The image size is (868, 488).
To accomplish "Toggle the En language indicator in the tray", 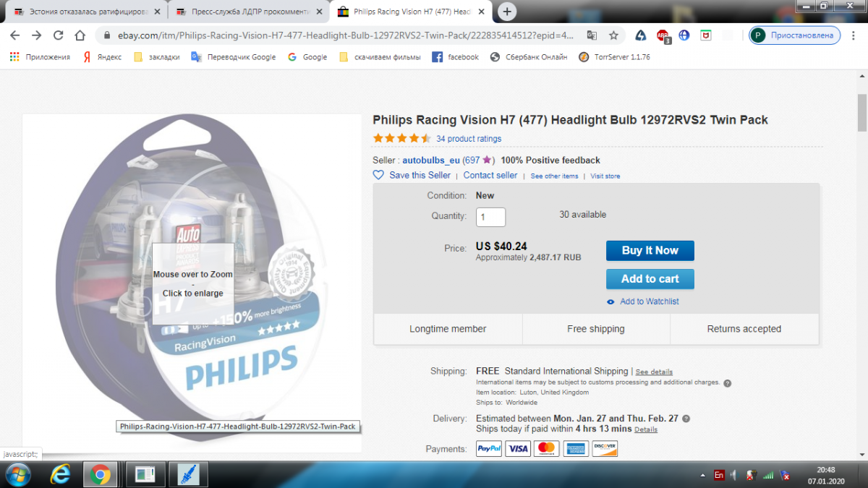I will click(x=718, y=475).
